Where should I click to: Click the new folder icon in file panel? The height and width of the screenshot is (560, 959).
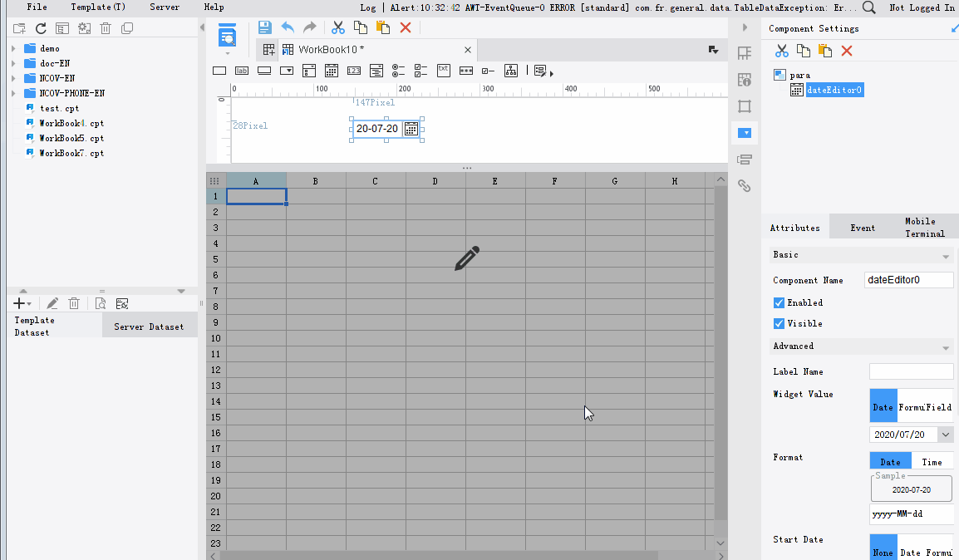(19, 29)
